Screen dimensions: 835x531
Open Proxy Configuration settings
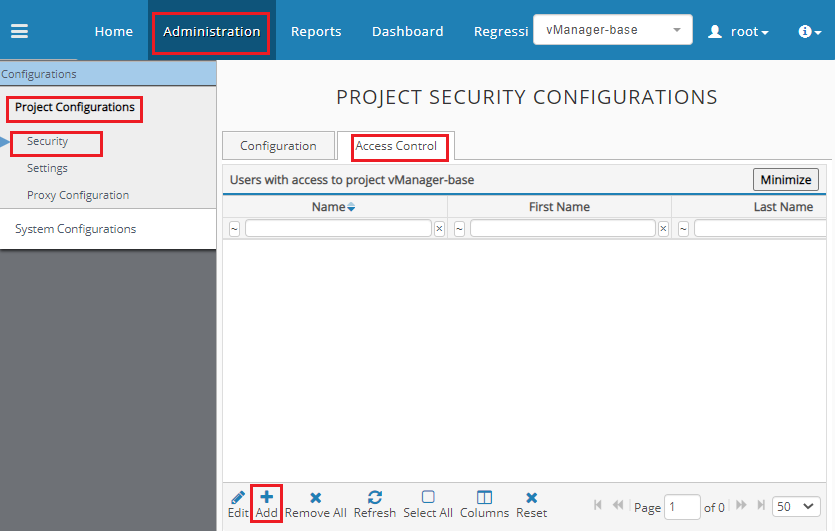pyautogui.click(x=78, y=195)
